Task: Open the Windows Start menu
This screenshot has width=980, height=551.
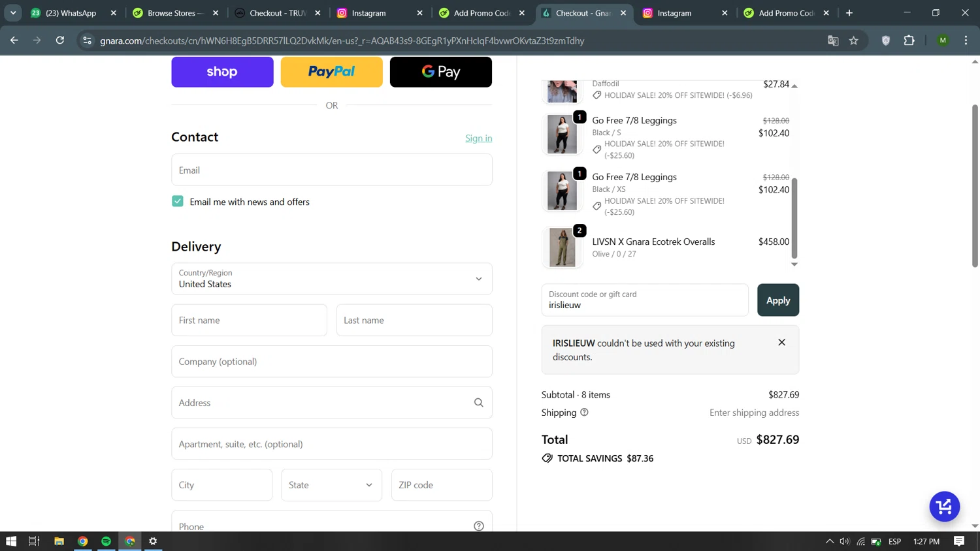Action: pyautogui.click(x=11, y=541)
